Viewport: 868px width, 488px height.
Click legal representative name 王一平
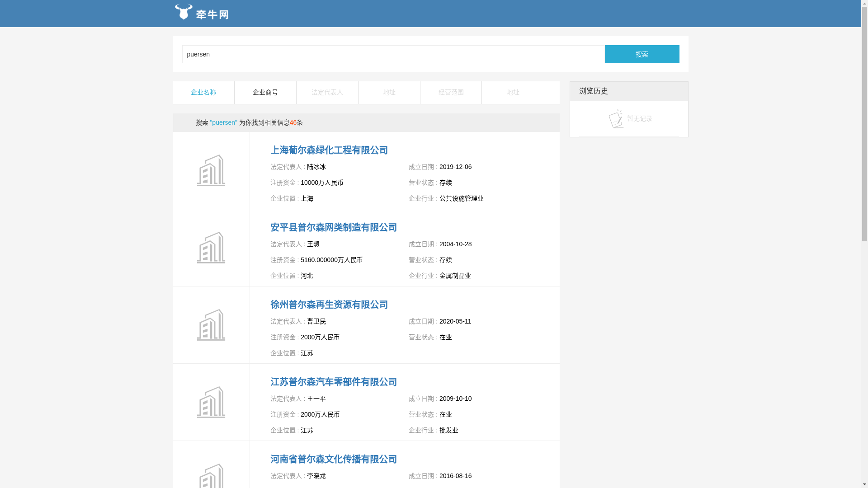click(316, 399)
